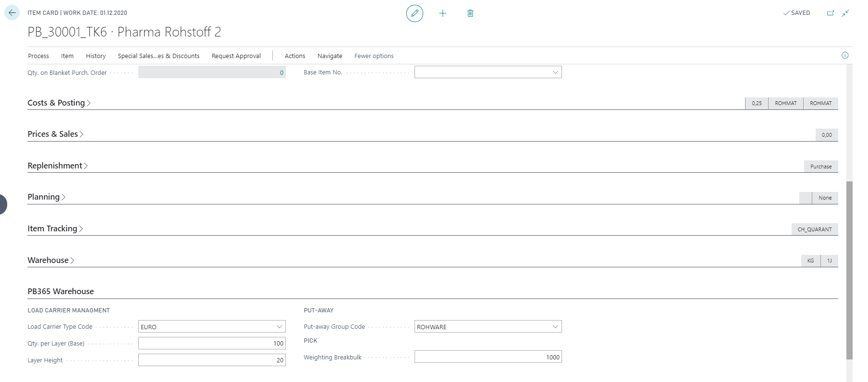868x382 pixels.
Task: Create new item with plus icon
Action: tap(443, 13)
